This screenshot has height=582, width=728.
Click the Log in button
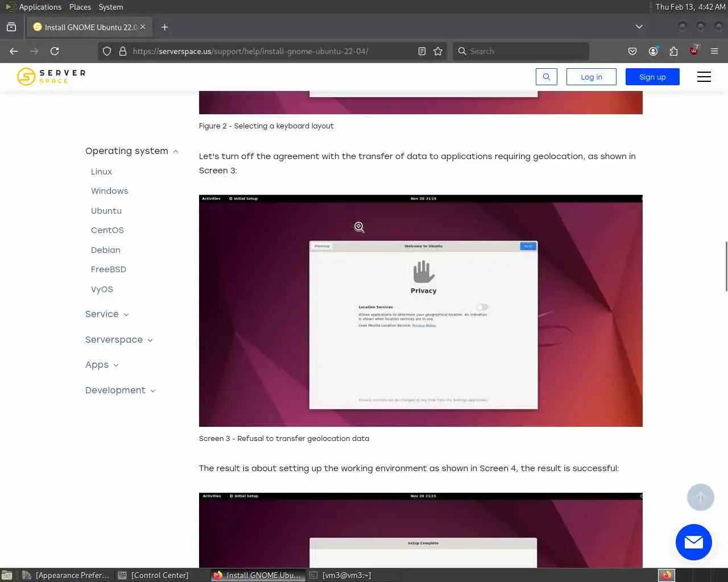[x=591, y=77]
